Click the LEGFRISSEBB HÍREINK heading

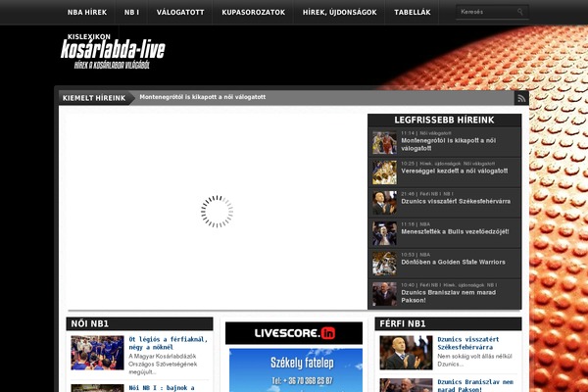click(x=444, y=120)
